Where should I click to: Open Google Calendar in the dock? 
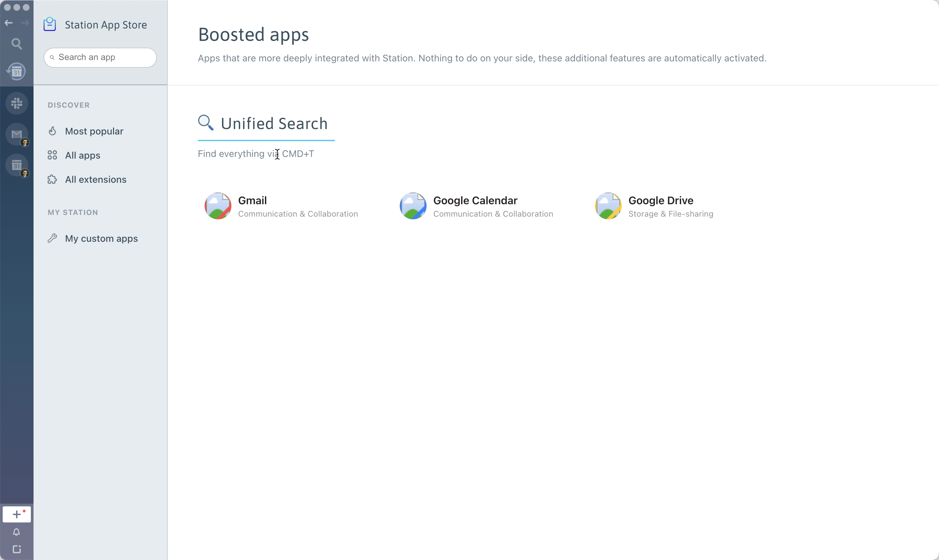pyautogui.click(x=17, y=165)
